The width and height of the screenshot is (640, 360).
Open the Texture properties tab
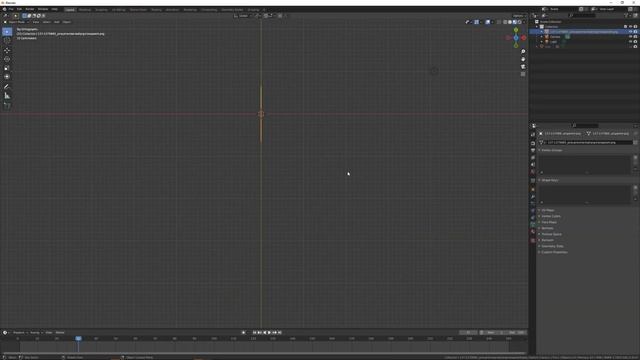pyautogui.click(x=533, y=240)
